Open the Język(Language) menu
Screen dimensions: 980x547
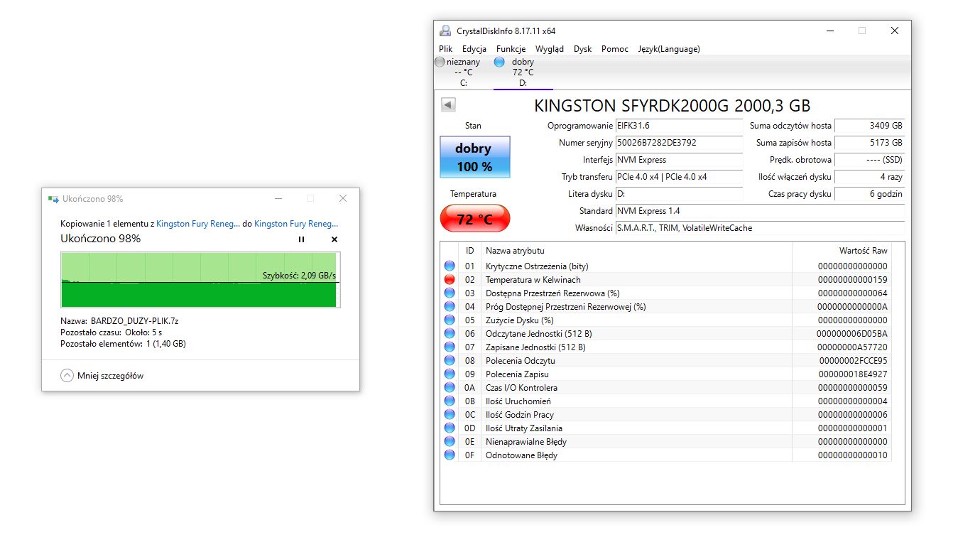click(x=669, y=49)
